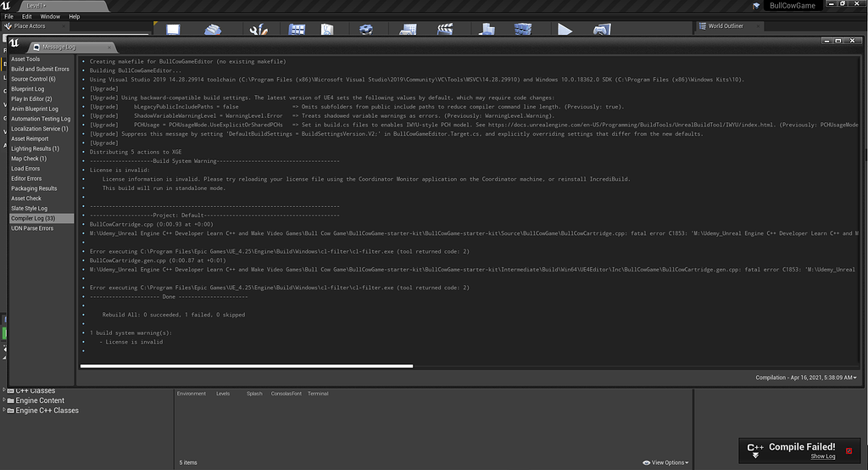
Task: Click the 'Rebuild All: 0 succeeded, 1 failed' log line
Action: pos(173,315)
